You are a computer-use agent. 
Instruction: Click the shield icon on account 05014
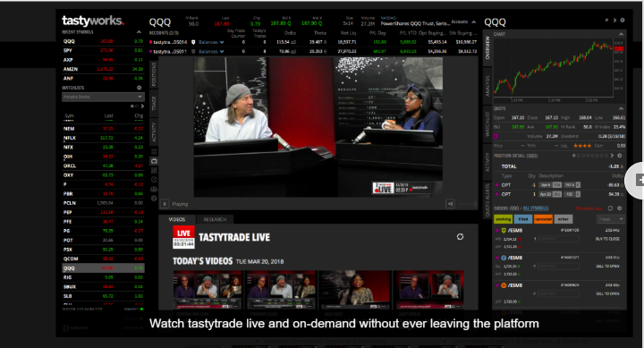pyautogui.click(x=193, y=42)
